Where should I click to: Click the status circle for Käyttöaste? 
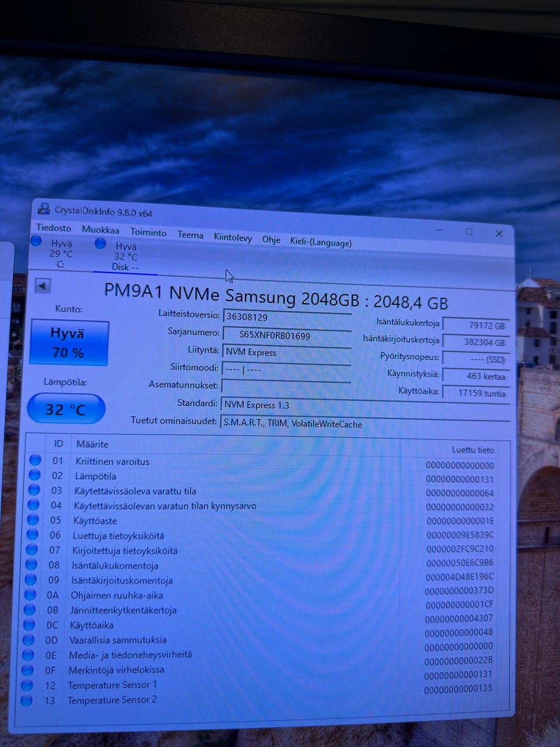click(33, 519)
